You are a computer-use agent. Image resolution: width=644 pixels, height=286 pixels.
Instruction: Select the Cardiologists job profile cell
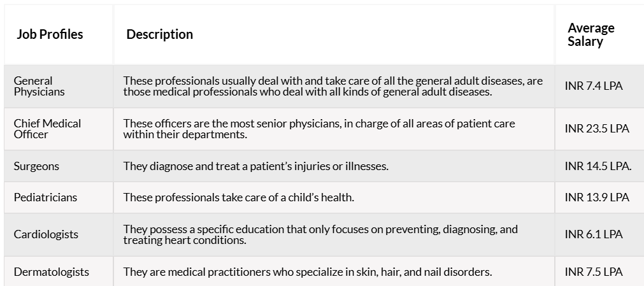[46, 234]
